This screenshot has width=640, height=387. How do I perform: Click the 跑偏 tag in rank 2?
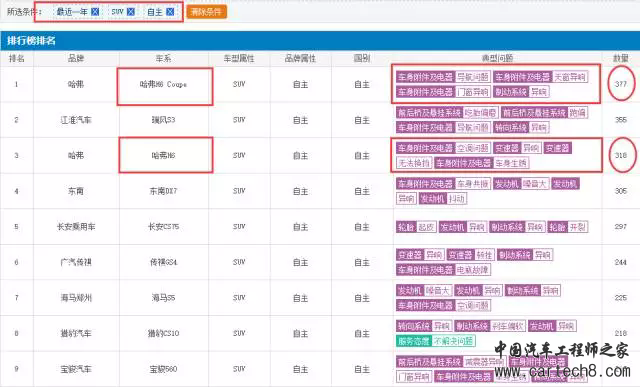577,112
